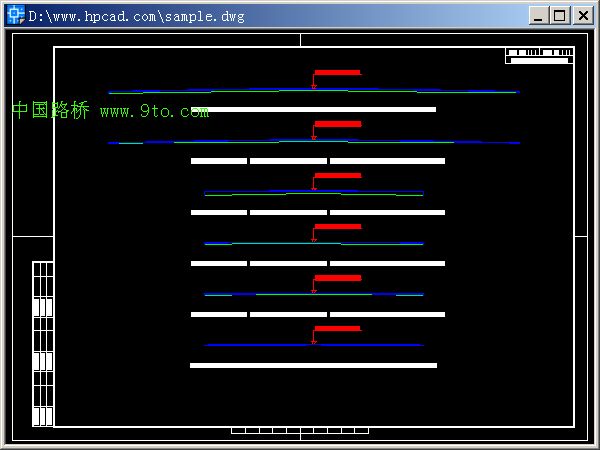This screenshot has width=600, height=450.
Task: Click the title bar file path text
Action: [x=136, y=16]
